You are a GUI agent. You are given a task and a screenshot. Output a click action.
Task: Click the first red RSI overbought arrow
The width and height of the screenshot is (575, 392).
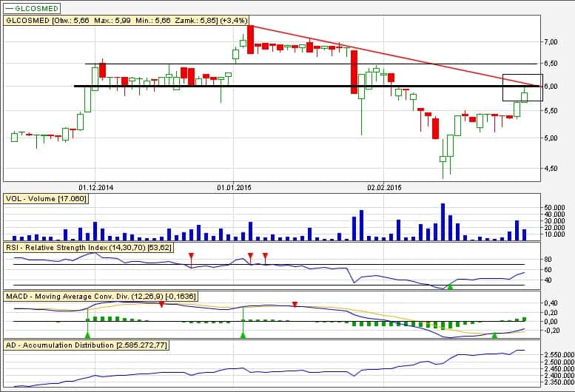tap(191, 256)
